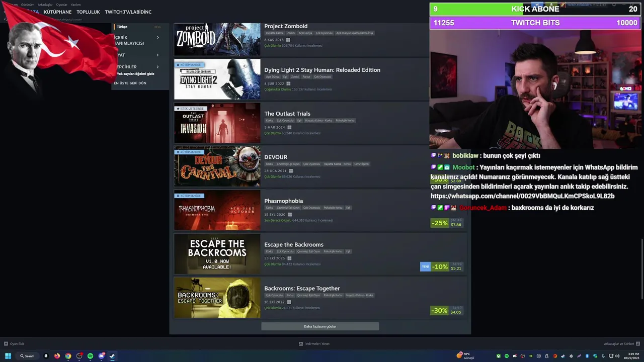Image resolution: width=644 pixels, height=362 pixels.
Task: Open Escape the Backrooms thumbnail
Action: [217, 254]
